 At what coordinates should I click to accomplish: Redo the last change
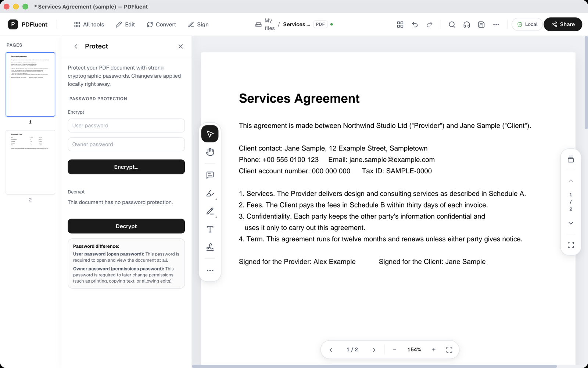(x=430, y=24)
